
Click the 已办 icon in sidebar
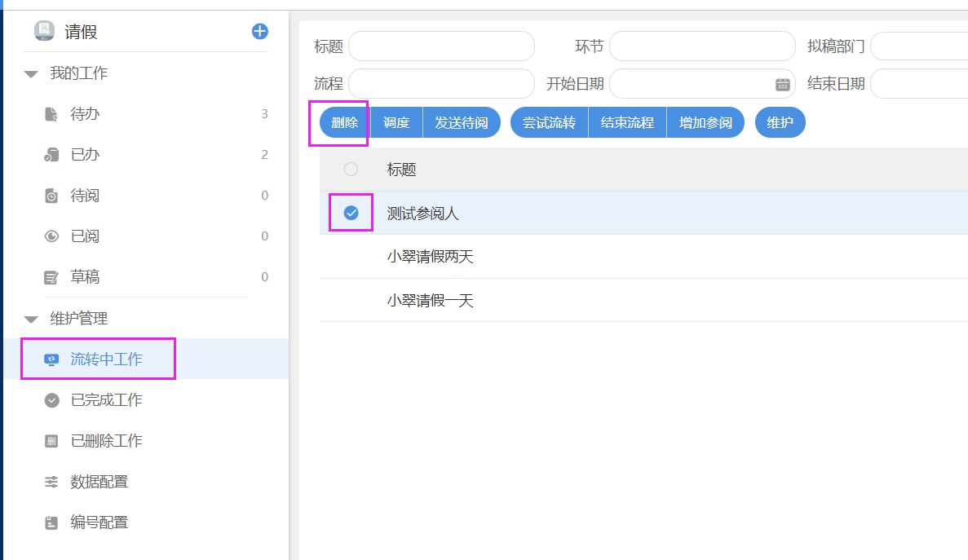[51, 155]
